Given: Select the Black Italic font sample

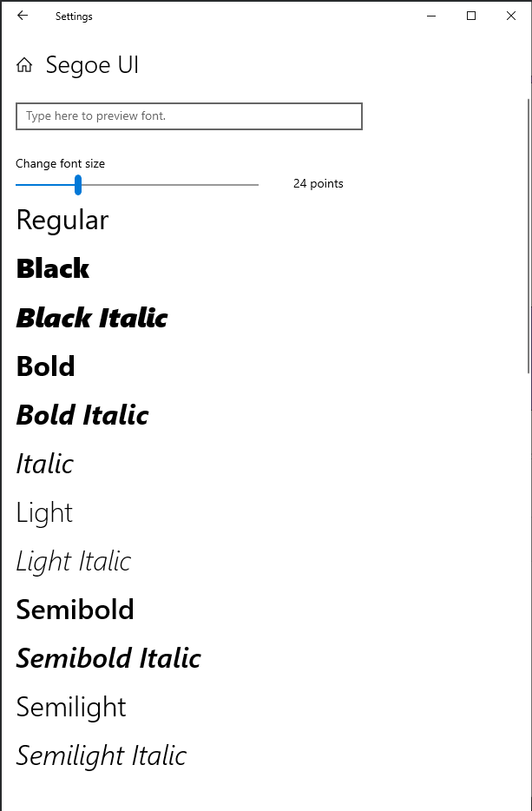Looking at the screenshot, I should tap(92, 318).
